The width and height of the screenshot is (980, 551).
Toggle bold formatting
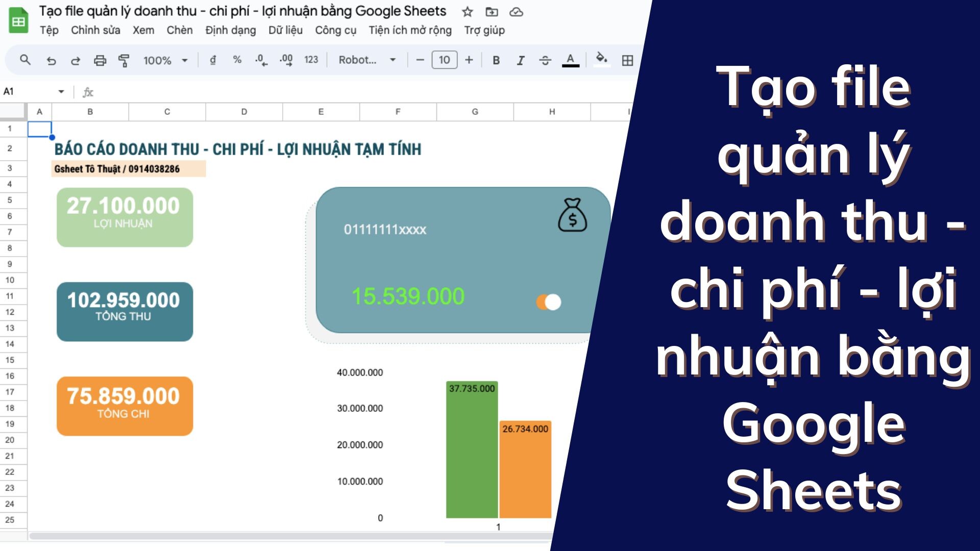click(x=495, y=60)
